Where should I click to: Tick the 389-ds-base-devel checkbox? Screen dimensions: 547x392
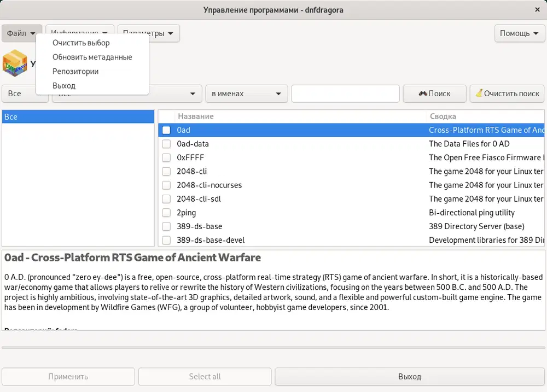[166, 240]
